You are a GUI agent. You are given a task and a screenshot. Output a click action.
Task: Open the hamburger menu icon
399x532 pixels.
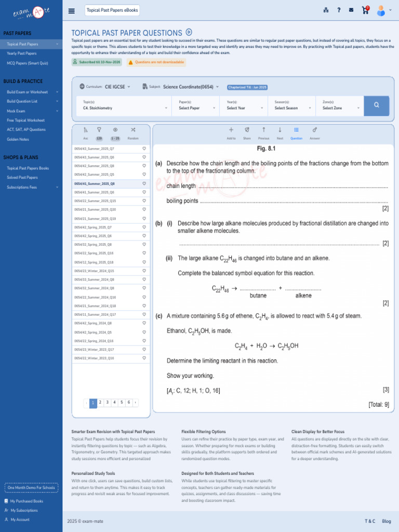pos(72,11)
